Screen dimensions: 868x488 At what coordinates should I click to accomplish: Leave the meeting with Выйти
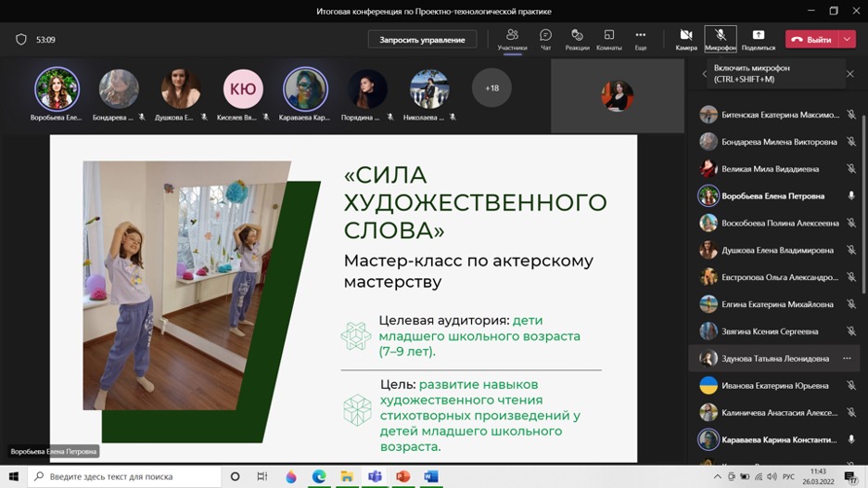click(811, 40)
